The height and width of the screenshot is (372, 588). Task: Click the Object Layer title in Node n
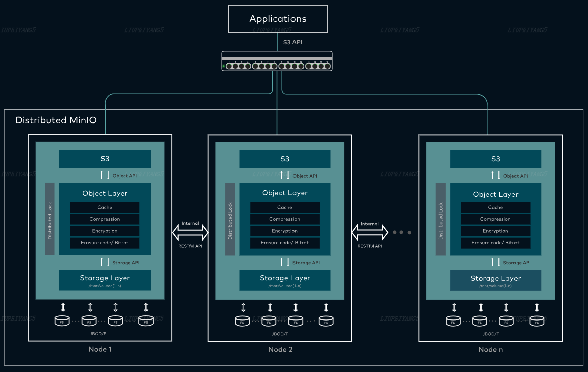coord(495,194)
